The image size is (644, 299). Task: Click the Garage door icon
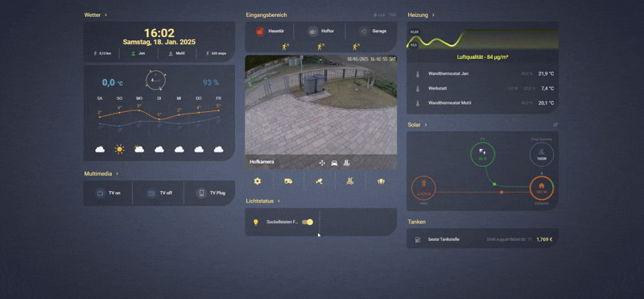[x=364, y=31]
